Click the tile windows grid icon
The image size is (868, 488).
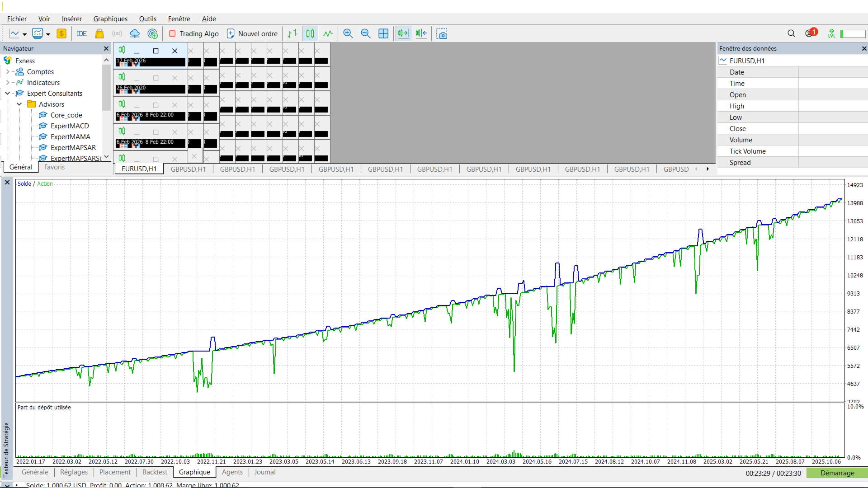tap(383, 33)
